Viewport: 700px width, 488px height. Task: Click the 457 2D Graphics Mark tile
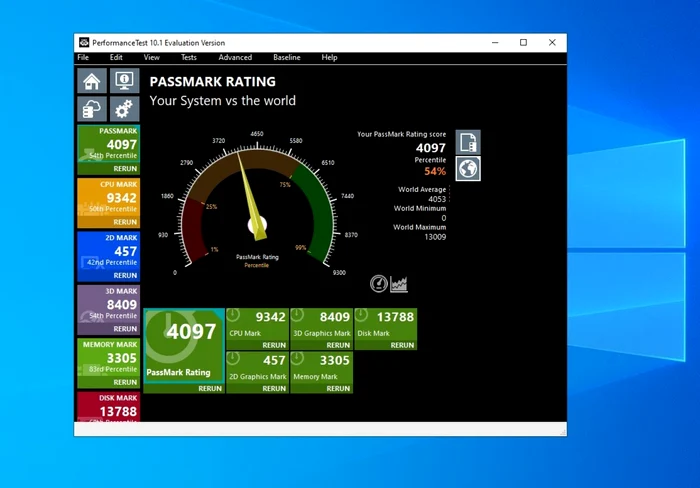[258, 367]
